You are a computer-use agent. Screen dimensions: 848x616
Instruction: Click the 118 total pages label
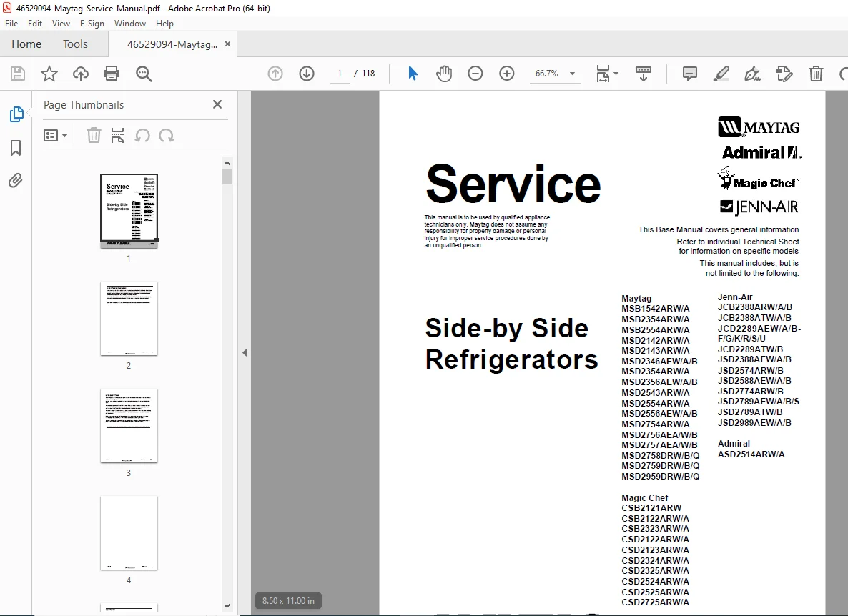coord(368,74)
